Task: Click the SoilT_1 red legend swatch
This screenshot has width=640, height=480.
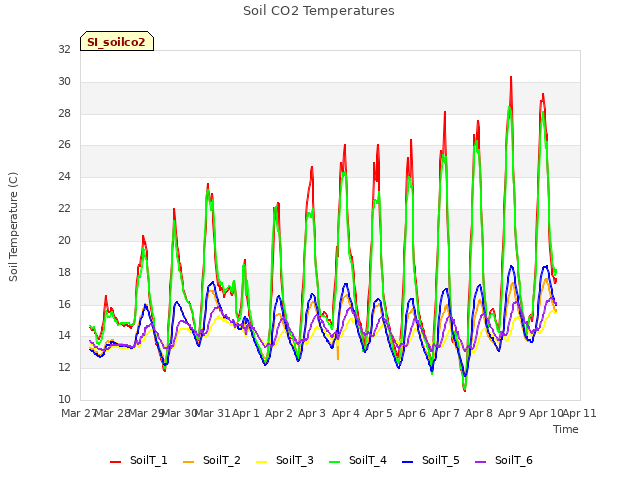Action: pos(116,462)
